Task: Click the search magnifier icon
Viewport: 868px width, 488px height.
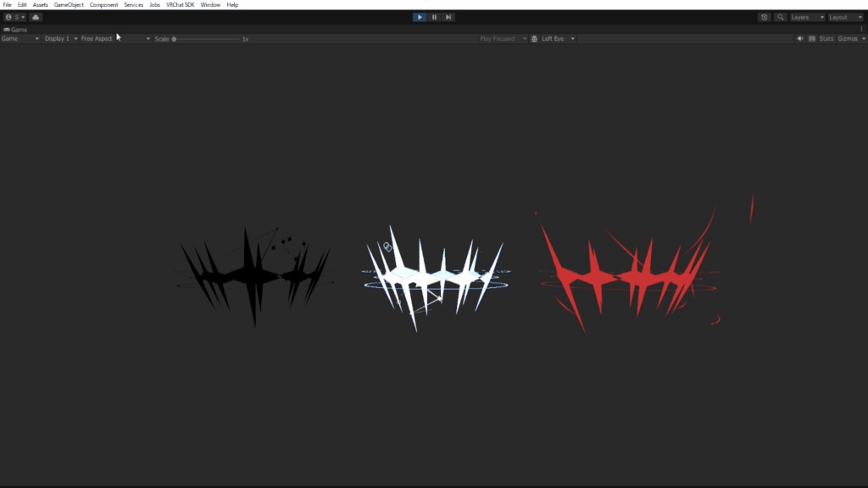Action: point(781,17)
